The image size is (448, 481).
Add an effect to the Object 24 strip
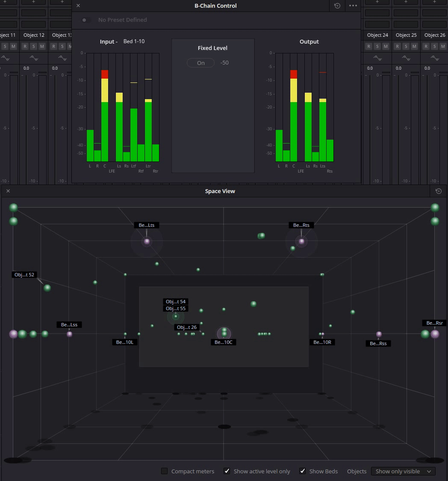(x=377, y=2)
